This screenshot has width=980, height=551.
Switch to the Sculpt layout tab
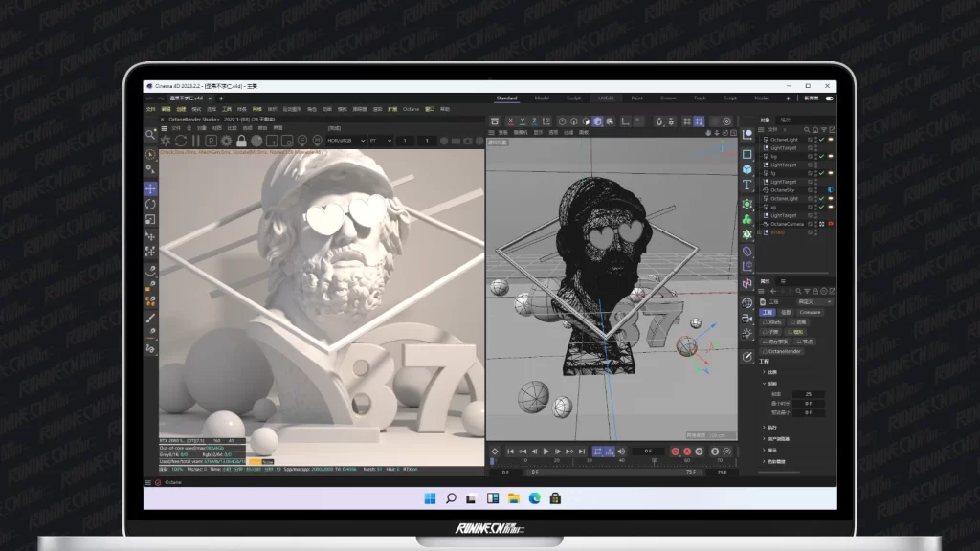point(572,98)
